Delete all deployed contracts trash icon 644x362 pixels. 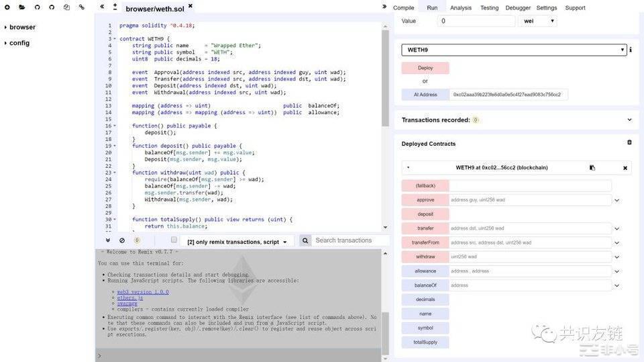[629, 142]
